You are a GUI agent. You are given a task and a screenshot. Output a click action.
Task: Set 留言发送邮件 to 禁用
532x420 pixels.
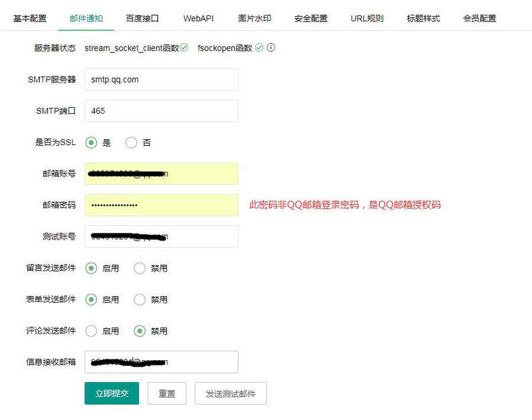(140, 268)
